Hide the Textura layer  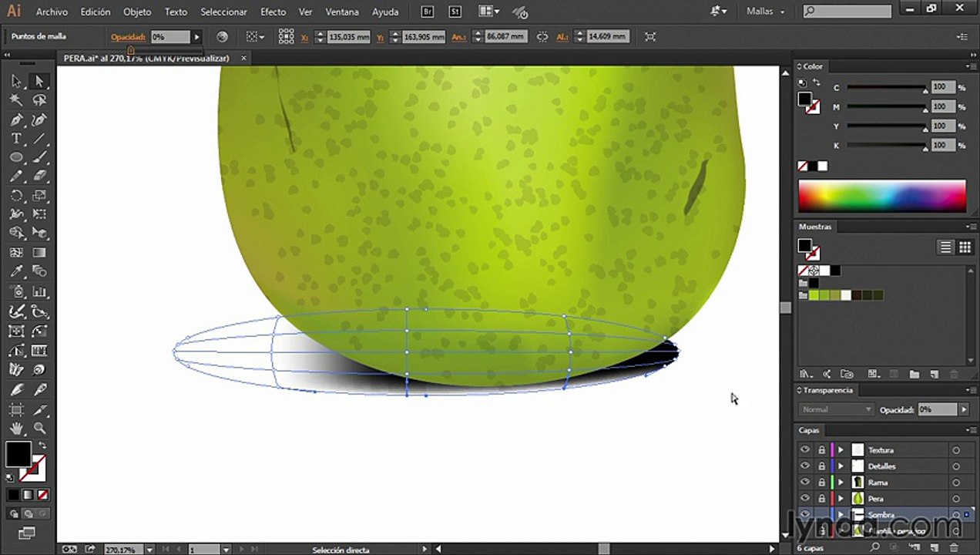805,450
